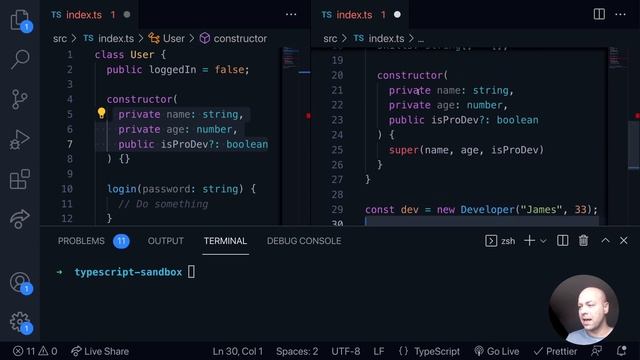The height and width of the screenshot is (360, 640).
Task: Switch to the OUTPUT tab
Action: tap(166, 241)
